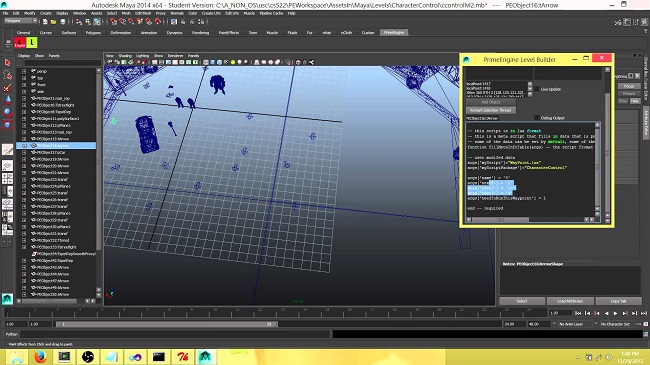Screen dimensions: 650x365
Task: Open Firefox from the Windows taskbar
Action: coord(40,357)
